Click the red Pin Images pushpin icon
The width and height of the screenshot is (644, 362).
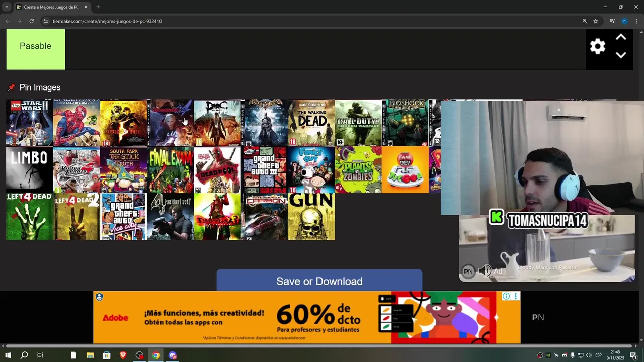[x=11, y=87]
